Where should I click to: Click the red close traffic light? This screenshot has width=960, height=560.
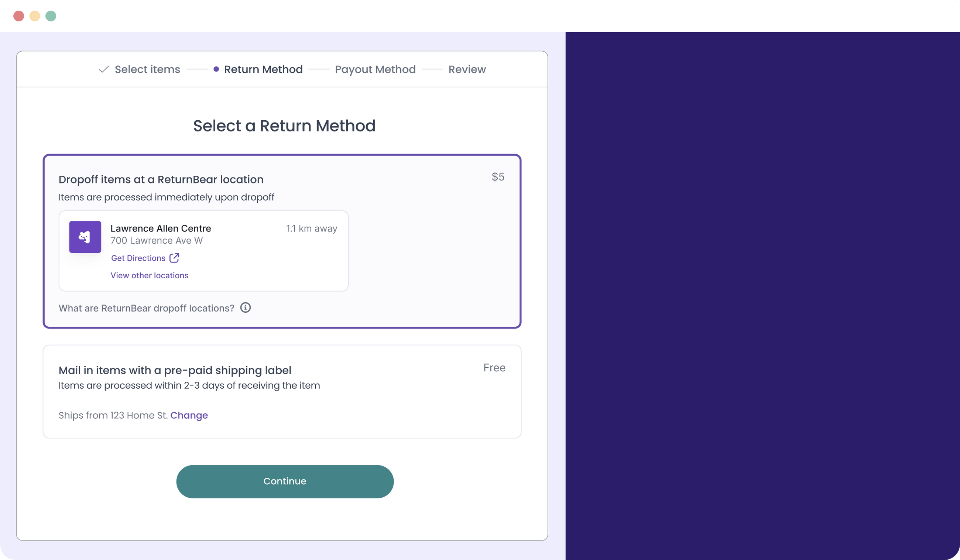click(x=18, y=16)
